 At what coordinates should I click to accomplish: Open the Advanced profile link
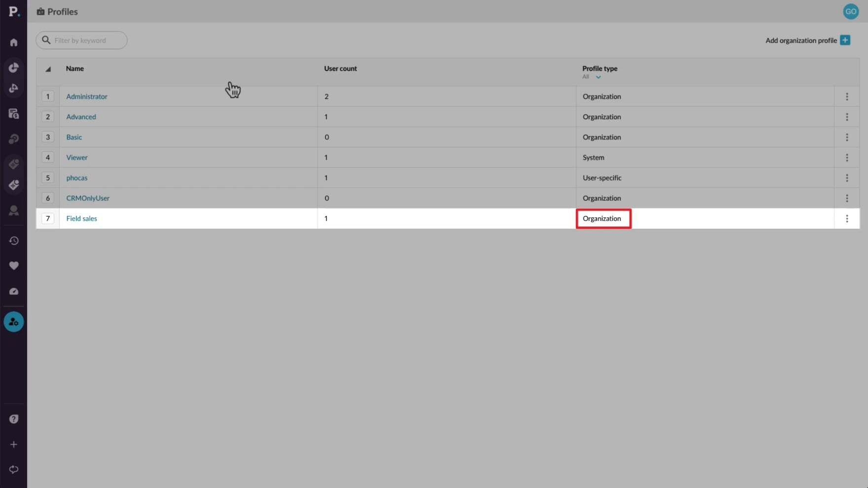point(81,117)
